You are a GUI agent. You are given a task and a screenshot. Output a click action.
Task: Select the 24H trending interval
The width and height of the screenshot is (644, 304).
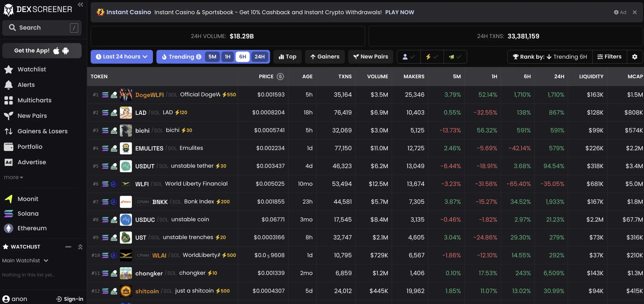coord(260,57)
